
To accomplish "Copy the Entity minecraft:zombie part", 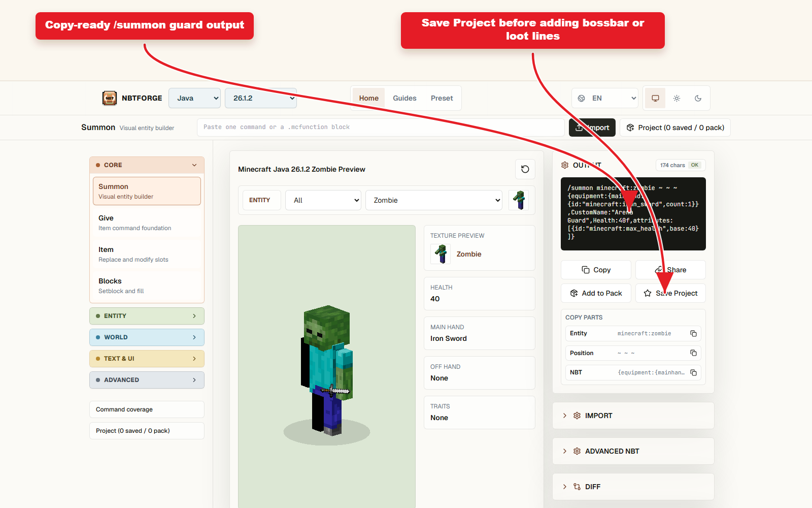I will [x=693, y=333].
